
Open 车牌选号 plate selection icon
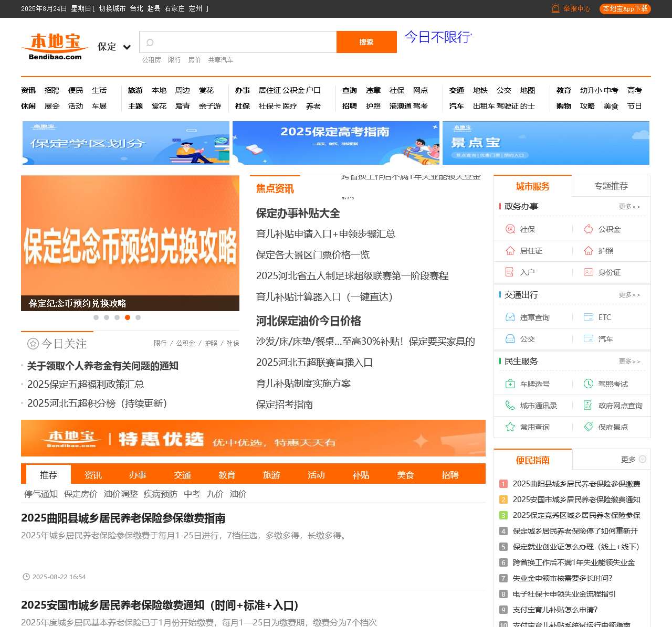[509, 384]
